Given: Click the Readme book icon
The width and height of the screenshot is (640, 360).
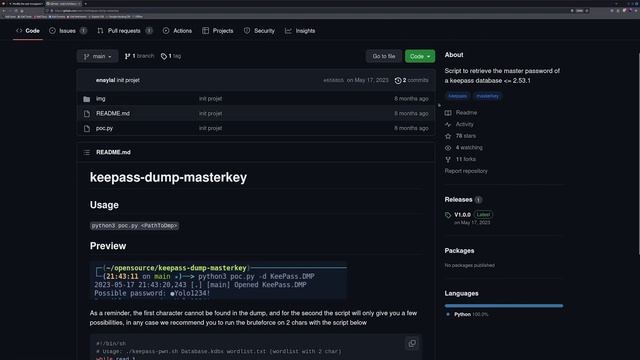Looking at the screenshot, I should [x=448, y=113].
